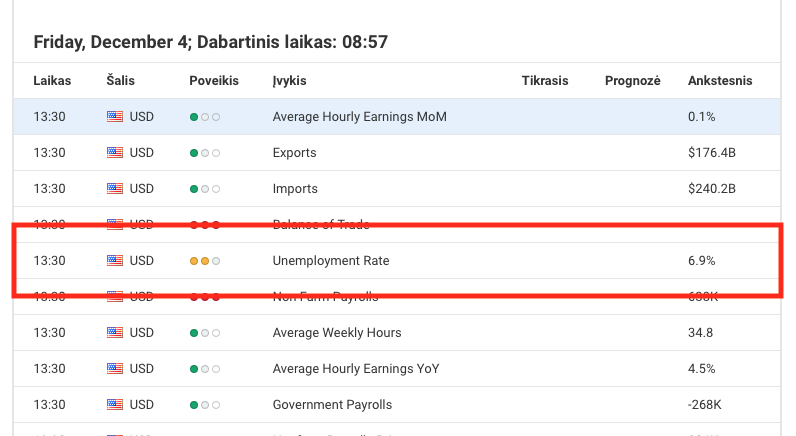
Task: Click the 13:30 time in Government Payrolls row
Action: click(x=49, y=405)
